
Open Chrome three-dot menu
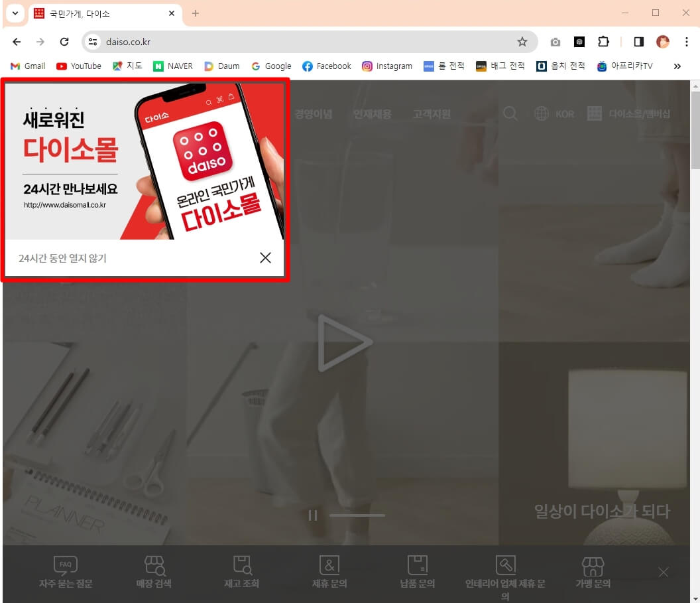point(686,42)
